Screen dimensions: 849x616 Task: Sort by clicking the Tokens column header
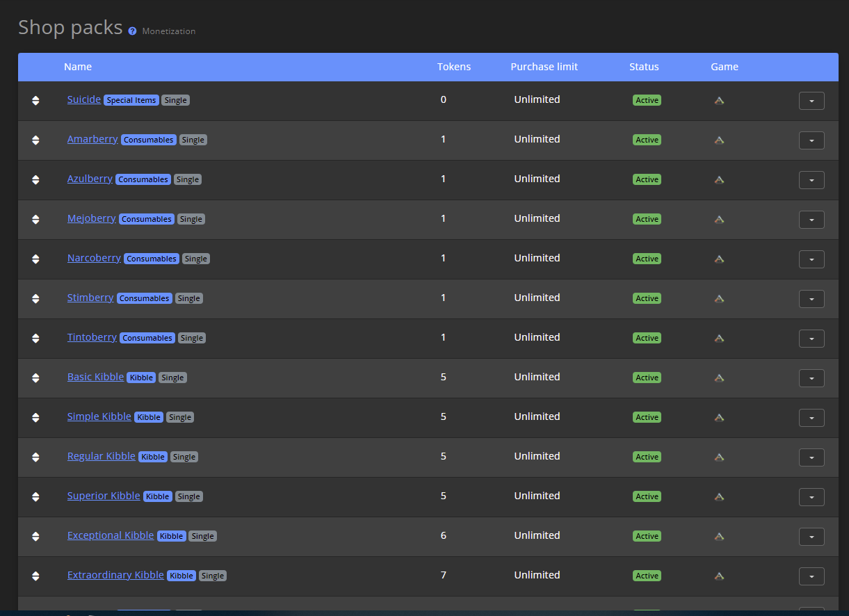pyautogui.click(x=454, y=67)
